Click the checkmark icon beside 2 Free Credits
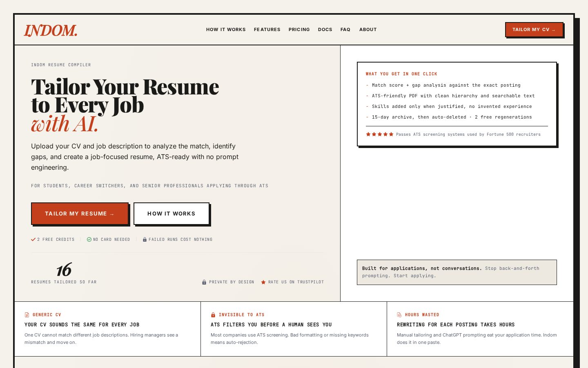The image size is (588, 368). coord(33,240)
